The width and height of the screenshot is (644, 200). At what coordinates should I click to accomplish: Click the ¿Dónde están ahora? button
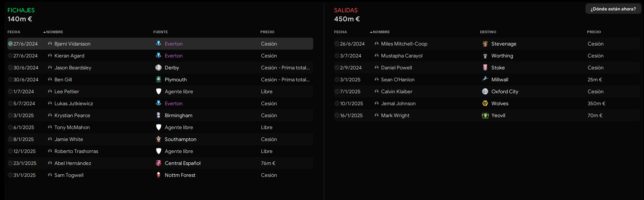point(613,9)
